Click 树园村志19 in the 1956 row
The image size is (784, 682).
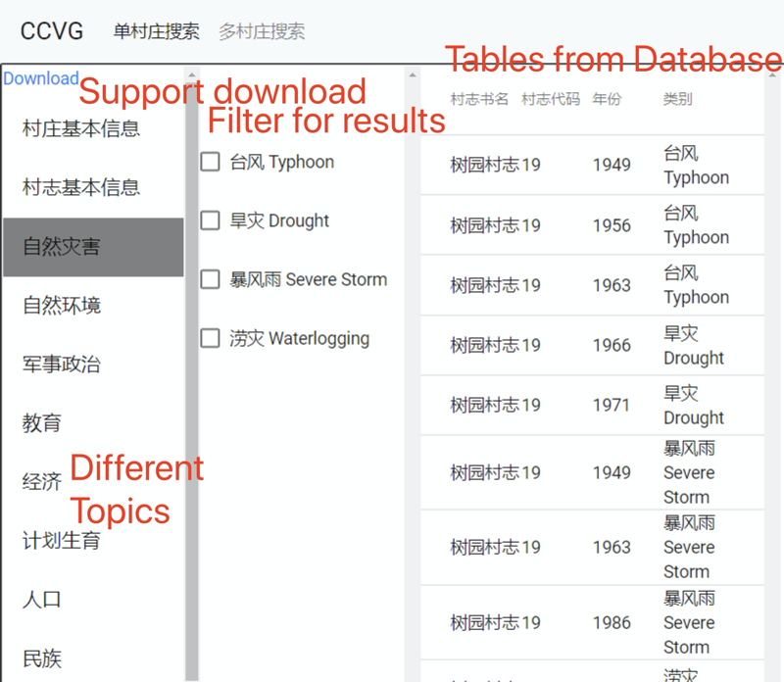(496, 225)
